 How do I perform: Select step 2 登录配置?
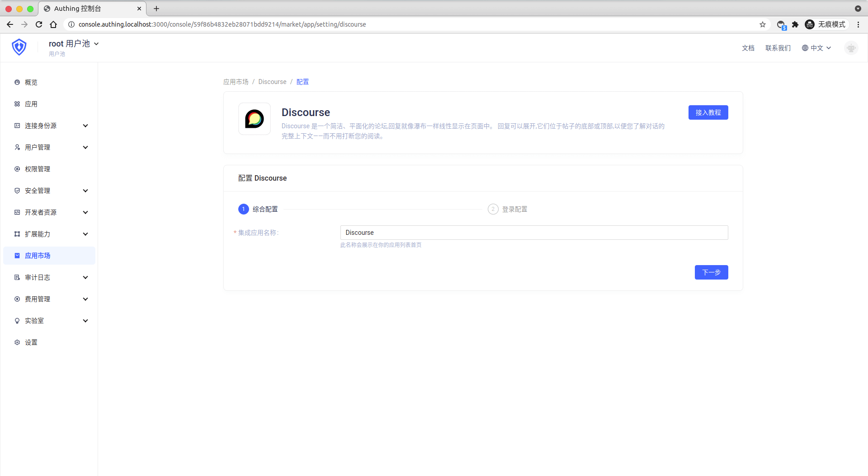coord(508,209)
